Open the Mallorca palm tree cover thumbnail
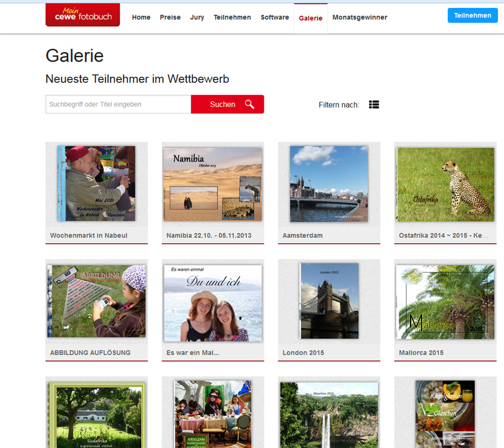The width and height of the screenshot is (504, 448). click(445, 302)
